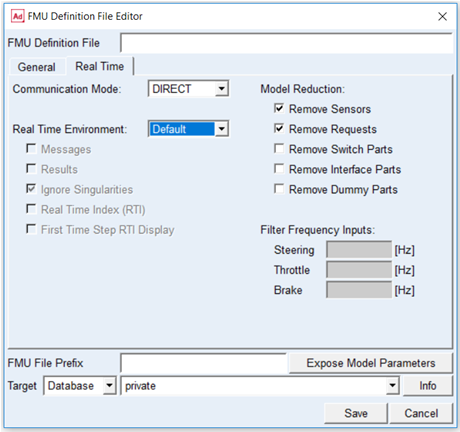
Task: Click the Brake frequency input field
Action: coord(359,290)
